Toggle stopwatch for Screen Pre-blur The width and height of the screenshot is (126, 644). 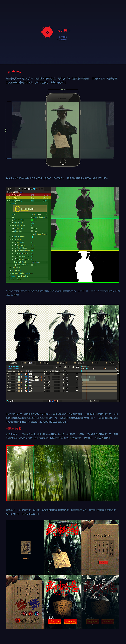(13, 237)
